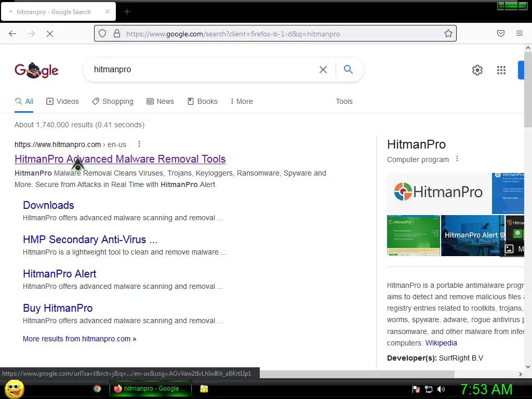Image resolution: width=532 pixels, height=399 pixels.
Task: Open HMP Secondary Anti-Virus sitelink
Action: [x=90, y=240]
